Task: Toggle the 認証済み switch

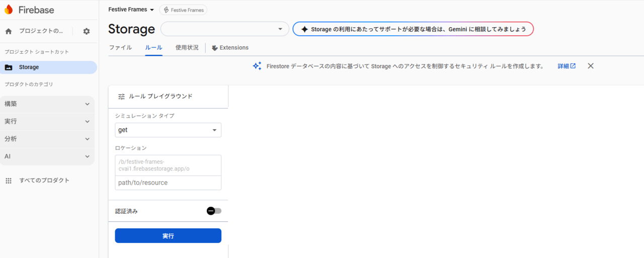Action: coord(214,211)
